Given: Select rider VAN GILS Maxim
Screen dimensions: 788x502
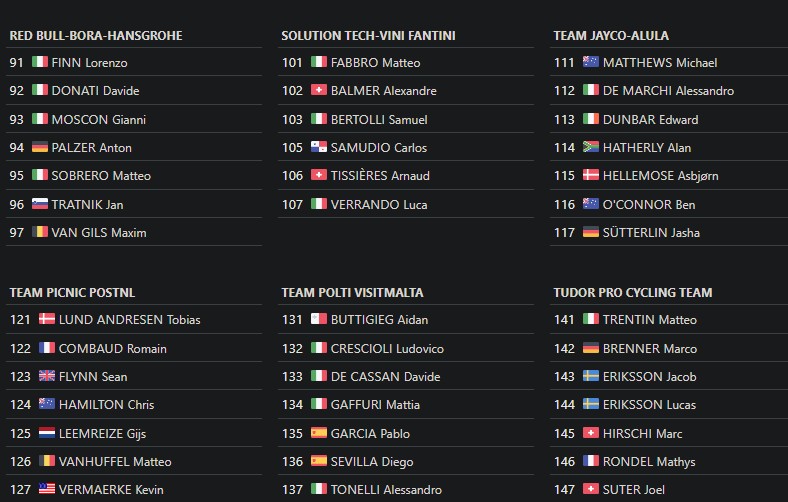Looking at the screenshot, I should (x=99, y=233).
